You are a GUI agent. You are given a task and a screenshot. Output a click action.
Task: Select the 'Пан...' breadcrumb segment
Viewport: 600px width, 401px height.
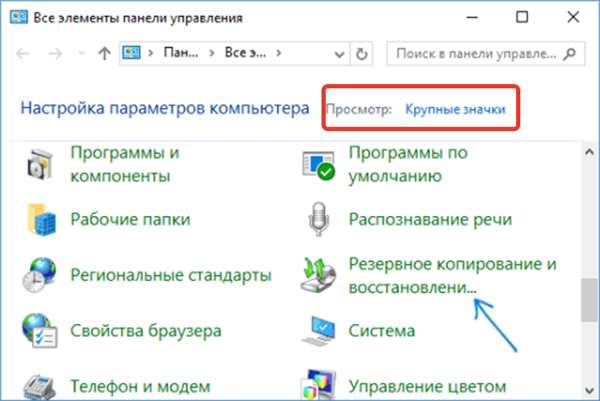click(x=181, y=52)
